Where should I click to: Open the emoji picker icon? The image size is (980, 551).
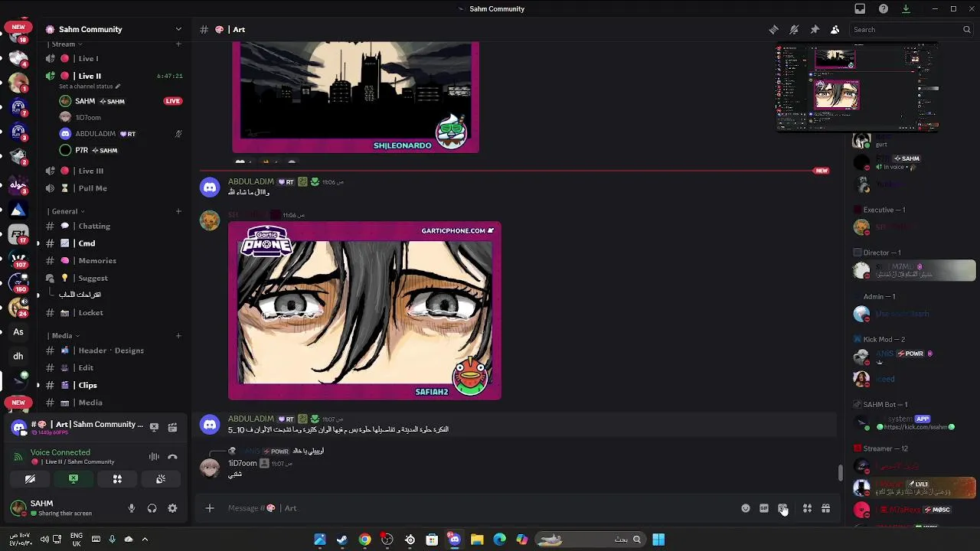pyautogui.click(x=746, y=508)
